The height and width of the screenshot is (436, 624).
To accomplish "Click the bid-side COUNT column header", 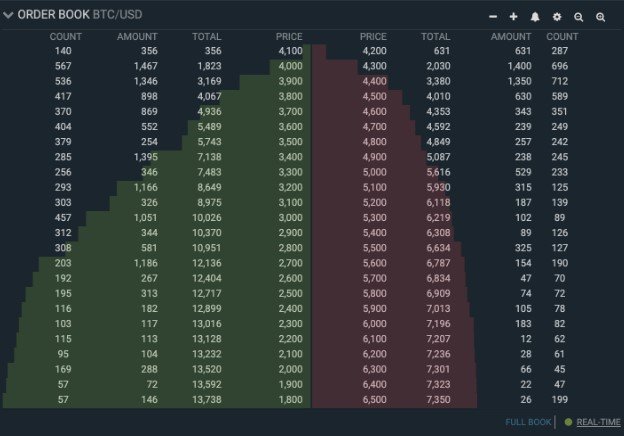I will click(x=66, y=37).
